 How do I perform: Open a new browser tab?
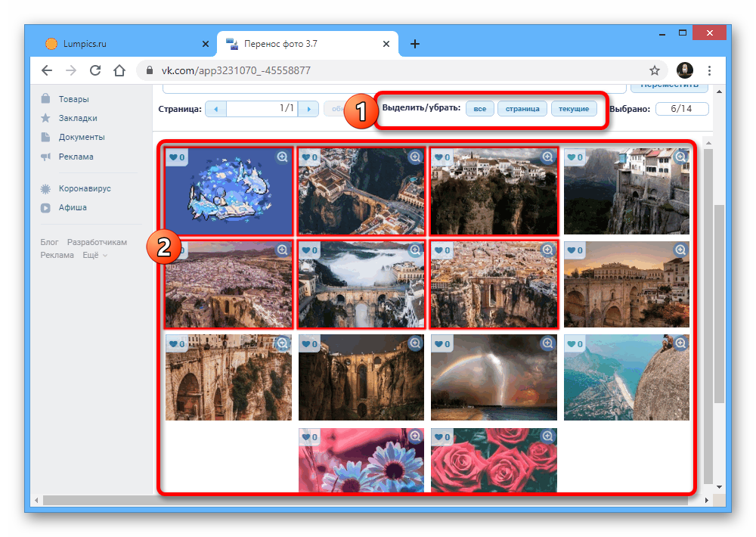click(x=414, y=44)
